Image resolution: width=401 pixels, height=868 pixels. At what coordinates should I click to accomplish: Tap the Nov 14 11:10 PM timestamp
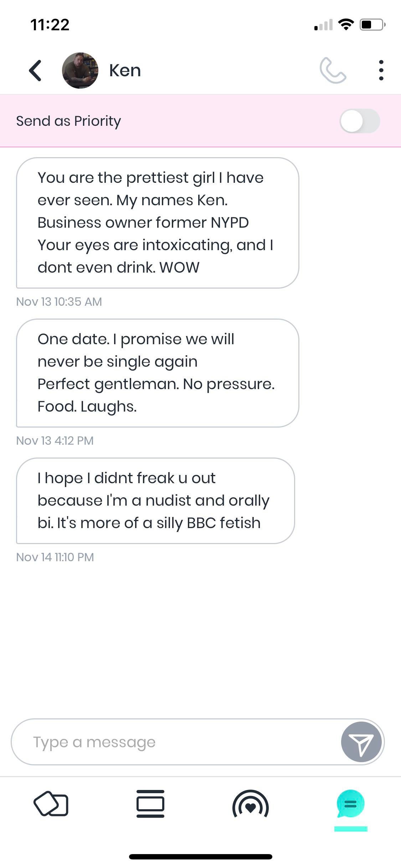[55, 557]
